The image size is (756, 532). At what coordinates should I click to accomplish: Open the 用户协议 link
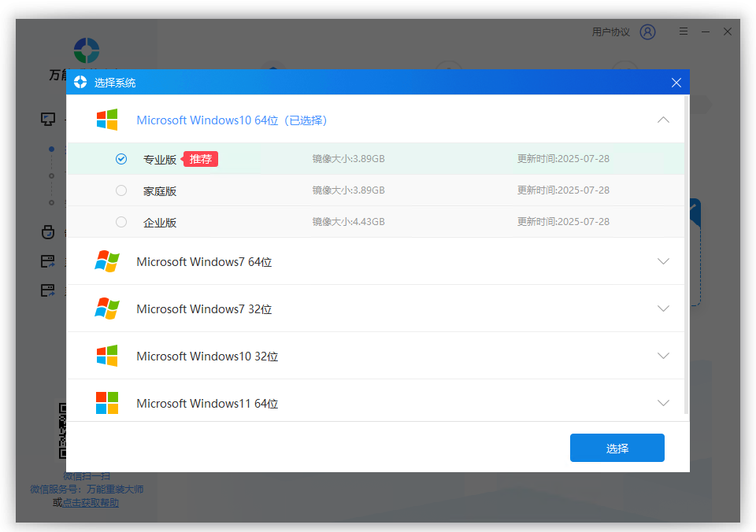click(x=611, y=31)
